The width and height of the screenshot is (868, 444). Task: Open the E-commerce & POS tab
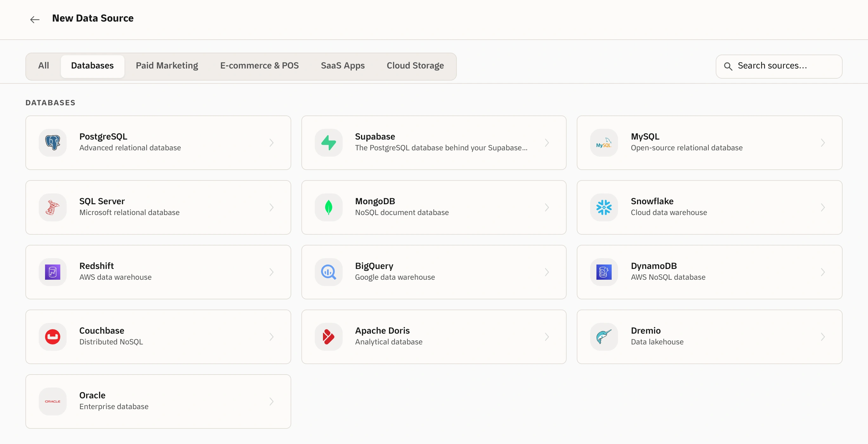pos(260,66)
